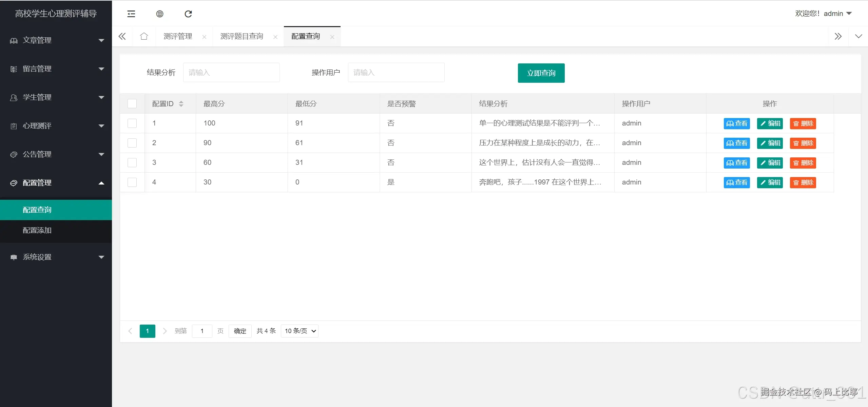Delete the config row with ID 3
This screenshot has width=868, height=407.
803,163
